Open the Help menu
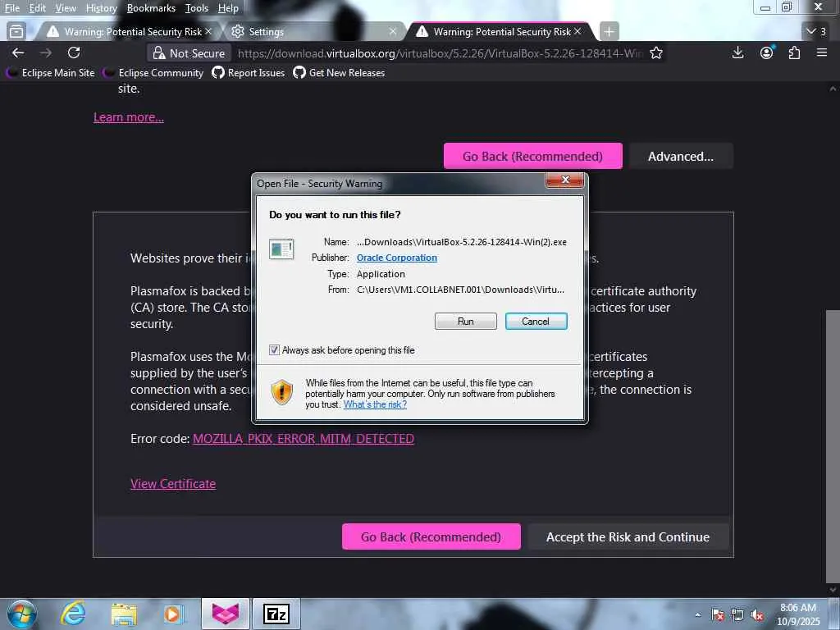This screenshot has width=840, height=630. pos(228,8)
